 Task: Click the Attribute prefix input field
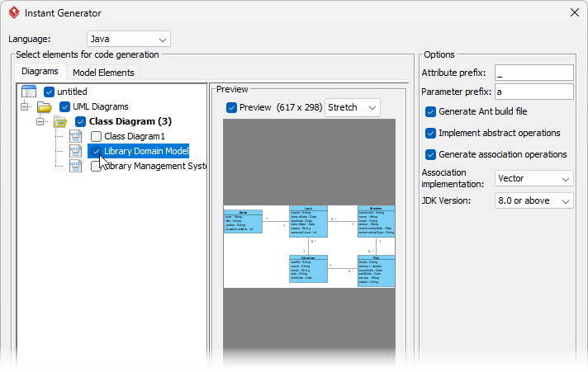click(533, 73)
